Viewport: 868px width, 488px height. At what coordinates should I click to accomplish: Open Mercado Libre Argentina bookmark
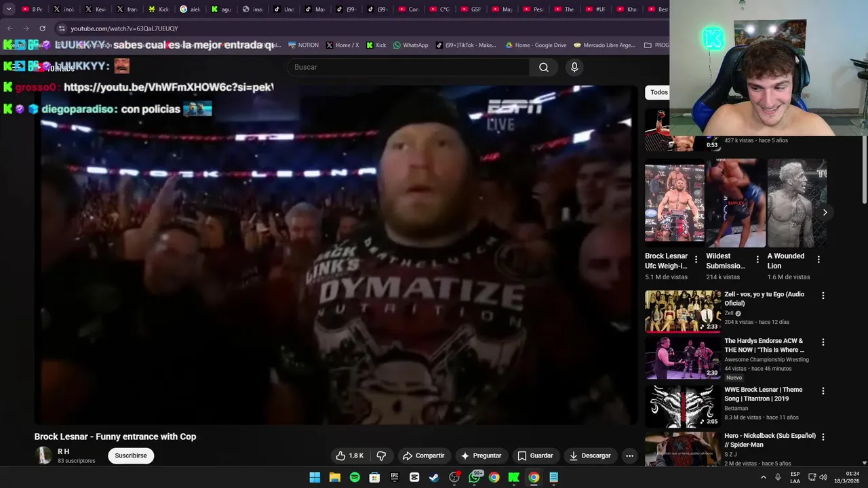click(x=604, y=45)
